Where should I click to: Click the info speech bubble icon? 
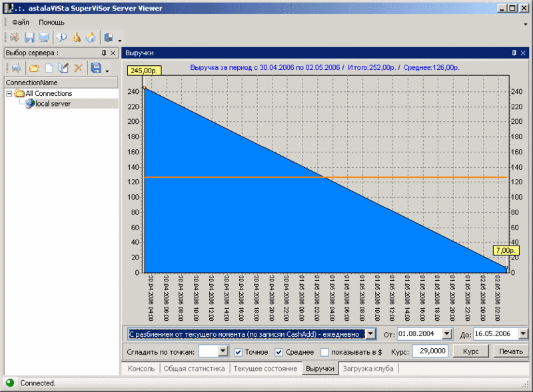61,37
